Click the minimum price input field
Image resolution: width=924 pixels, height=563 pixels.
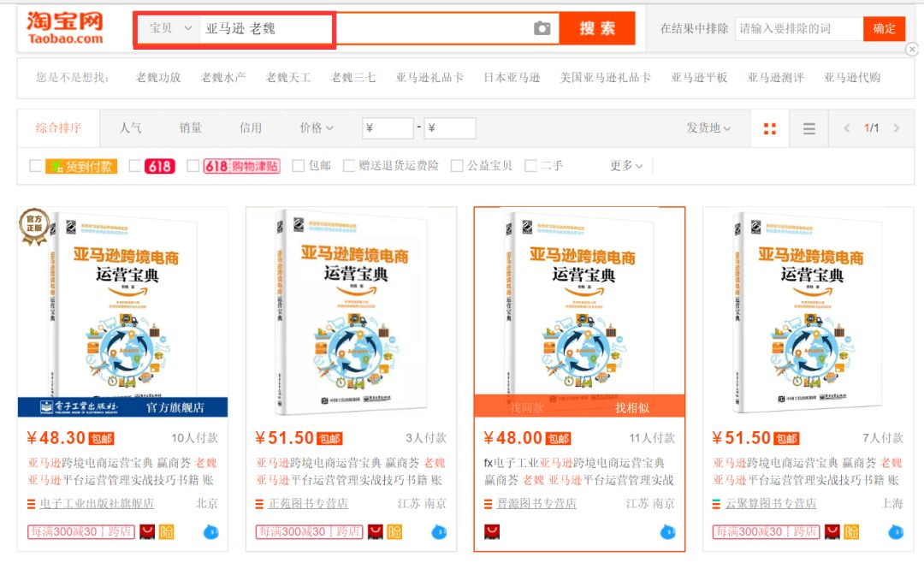[388, 128]
